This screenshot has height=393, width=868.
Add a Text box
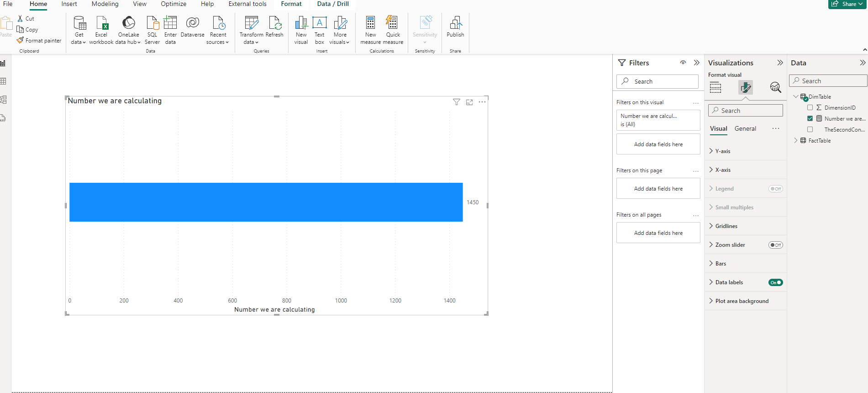tap(320, 30)
